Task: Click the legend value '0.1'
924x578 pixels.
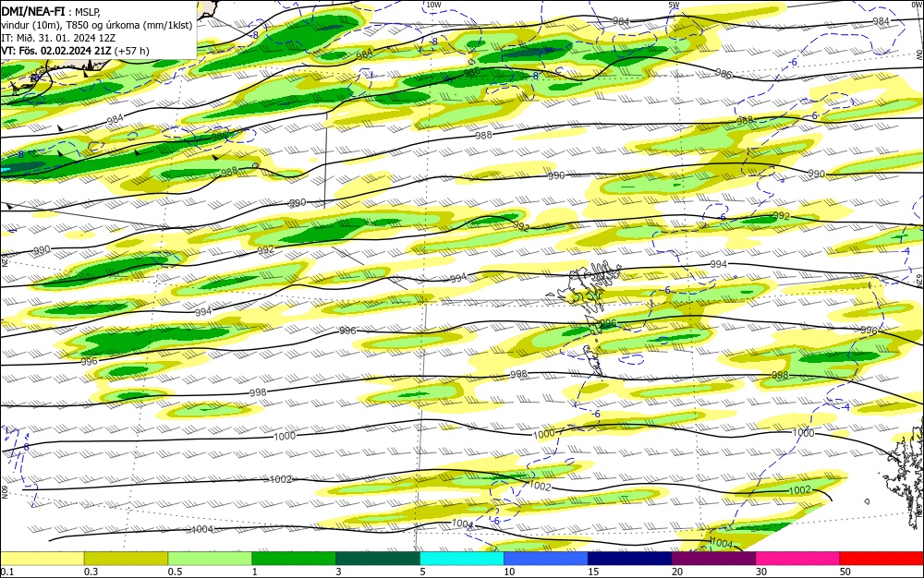Action: tap(6, 572)
